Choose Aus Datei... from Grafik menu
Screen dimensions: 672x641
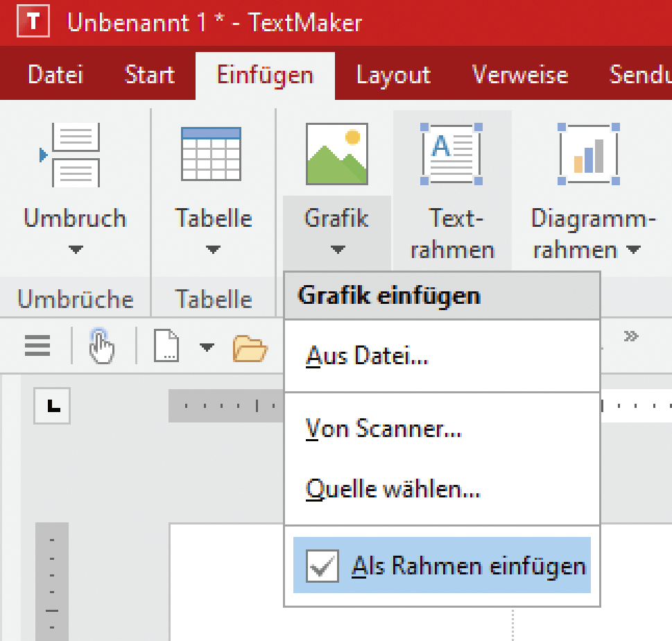[x=367, y=356]
